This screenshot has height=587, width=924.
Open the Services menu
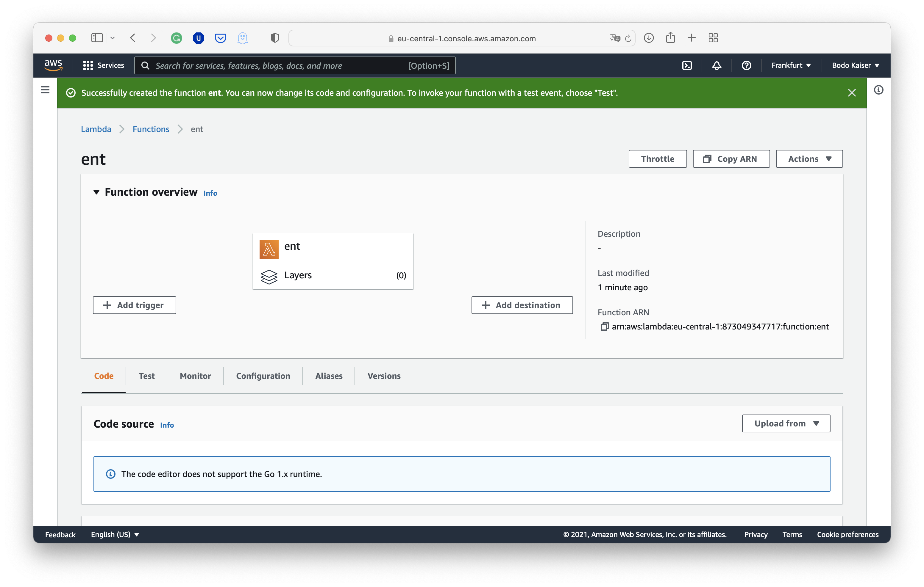(103, 65)
